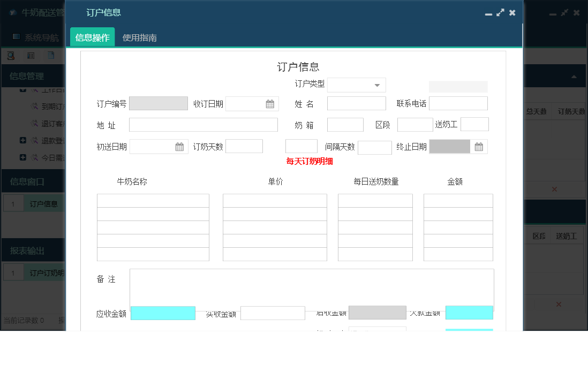Select the user search icon in the toolbar

(x=10, y=55)
